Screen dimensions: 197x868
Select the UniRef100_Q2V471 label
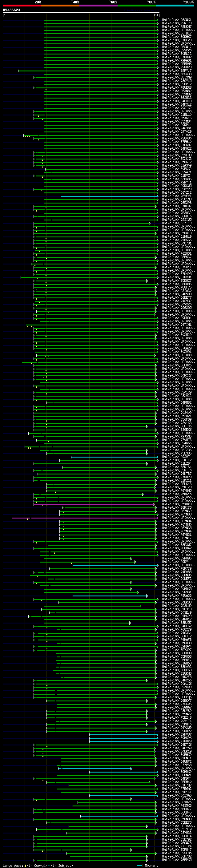pos(177,172)
